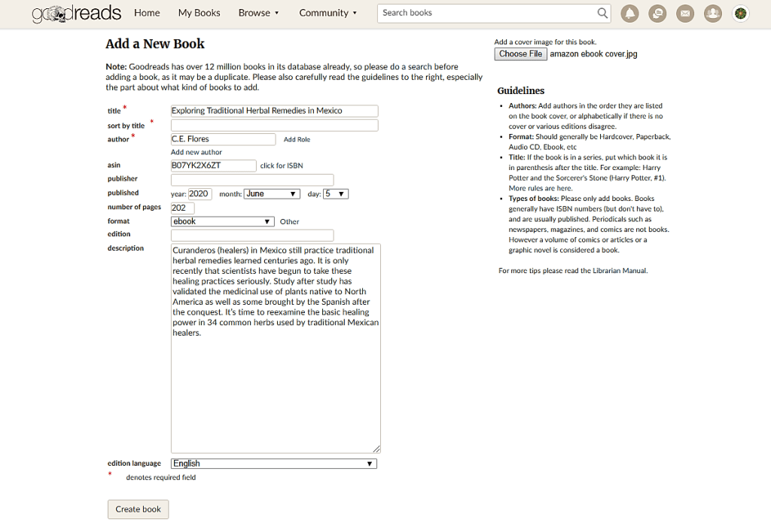Open the discussions chat bubble icon
The width and height of the screenshot is (771, 532).
pos(657,13)
